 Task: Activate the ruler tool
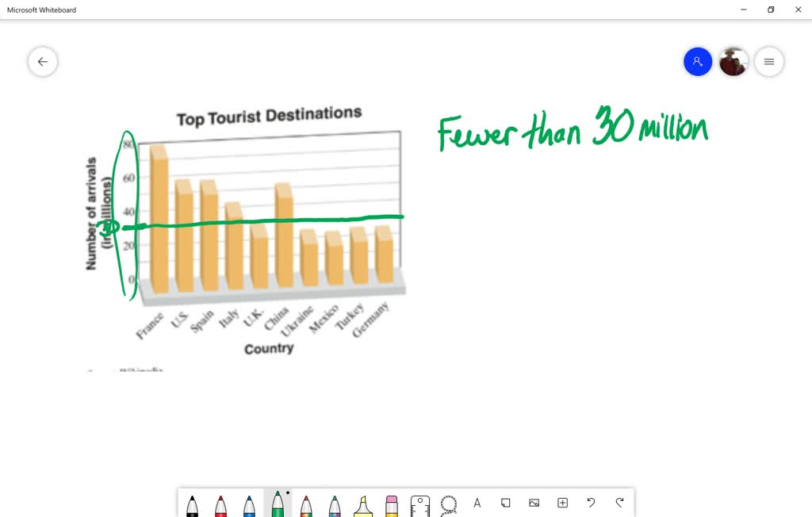tap(419, 505)
